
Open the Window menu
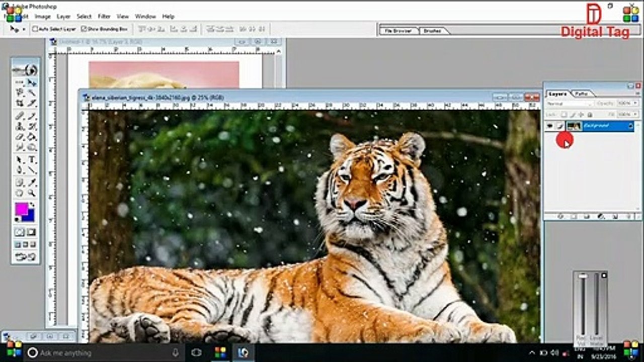[145, 17]
